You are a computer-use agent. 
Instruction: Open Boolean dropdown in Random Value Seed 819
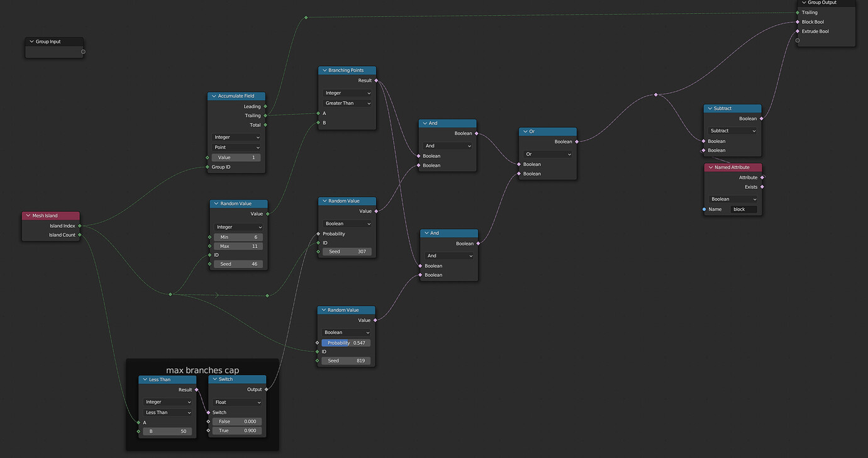coord(346,332)
